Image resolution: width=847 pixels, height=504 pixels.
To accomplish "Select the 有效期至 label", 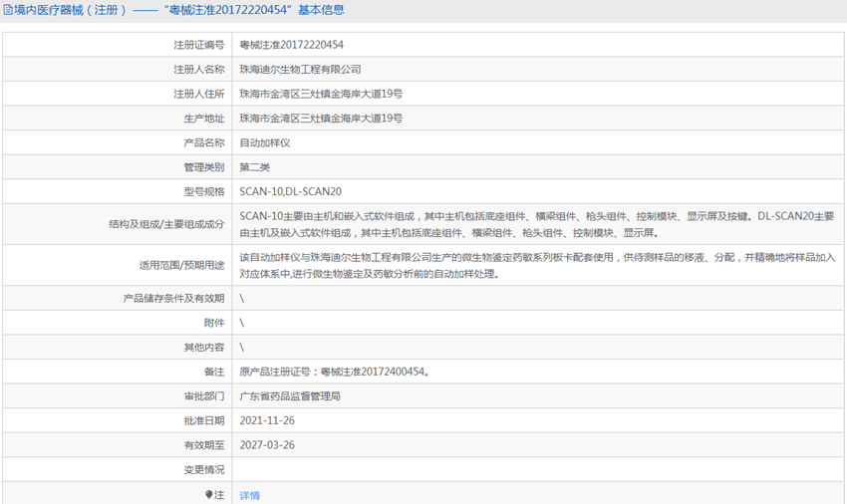I will [203, 445].
